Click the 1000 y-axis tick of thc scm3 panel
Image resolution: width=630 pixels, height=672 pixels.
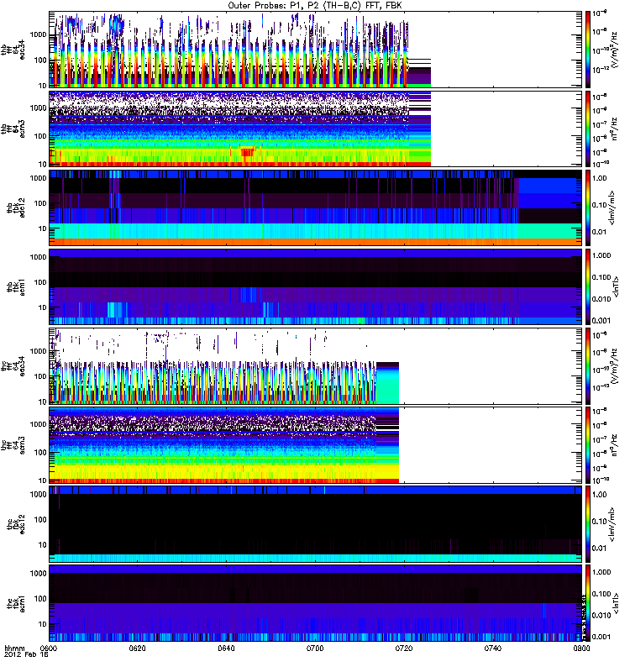(39, 424)
